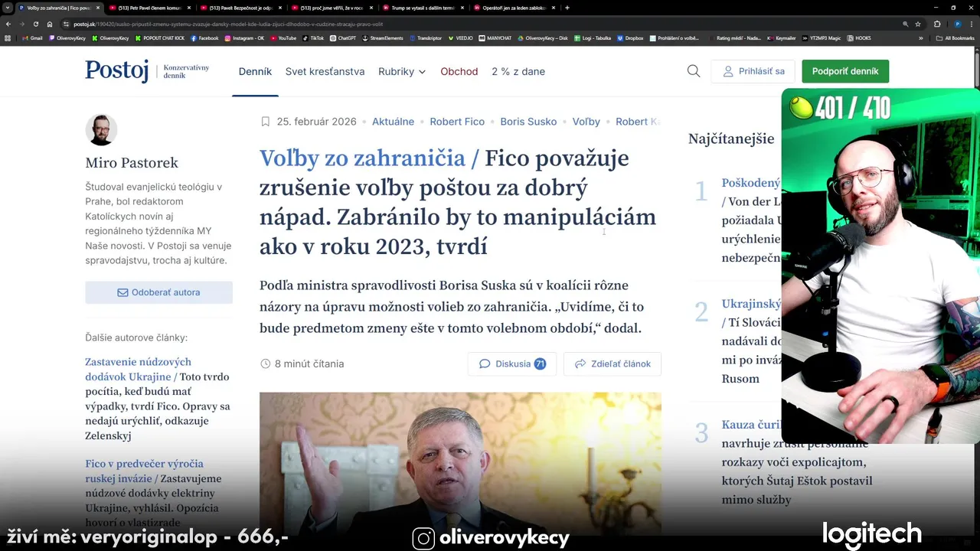Screen dimensions: 980x551
Task: Open the site search magnifier icon
Action: (694, 71)
